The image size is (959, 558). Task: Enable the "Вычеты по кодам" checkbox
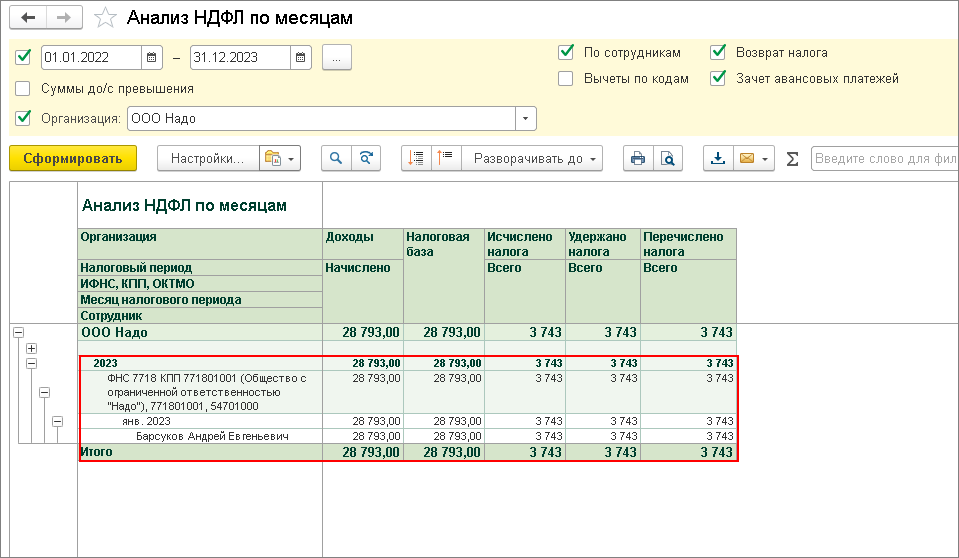pyautogui.click(x=566, y=78)
